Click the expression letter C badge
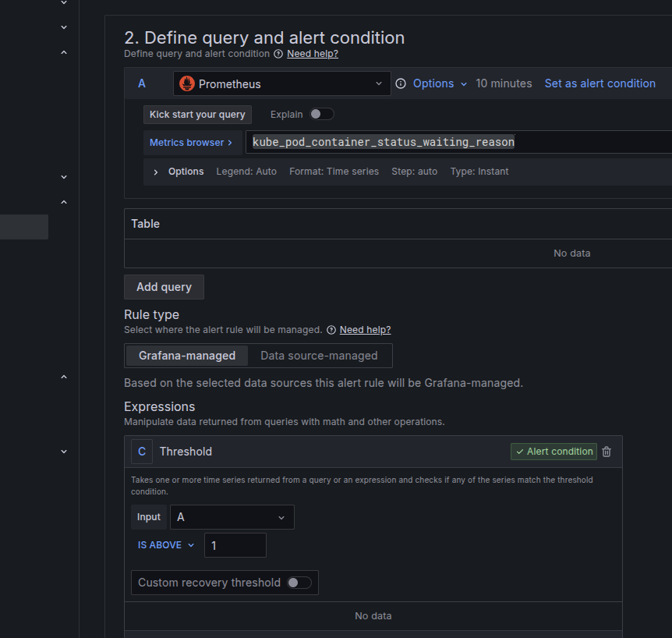This screenshot has height=638, width=672. tap(142, 452)
